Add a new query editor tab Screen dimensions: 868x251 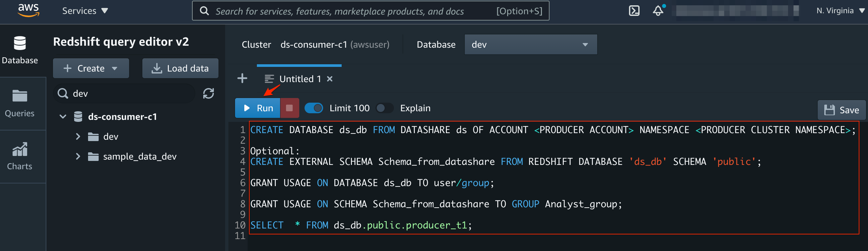coord(242,79)
